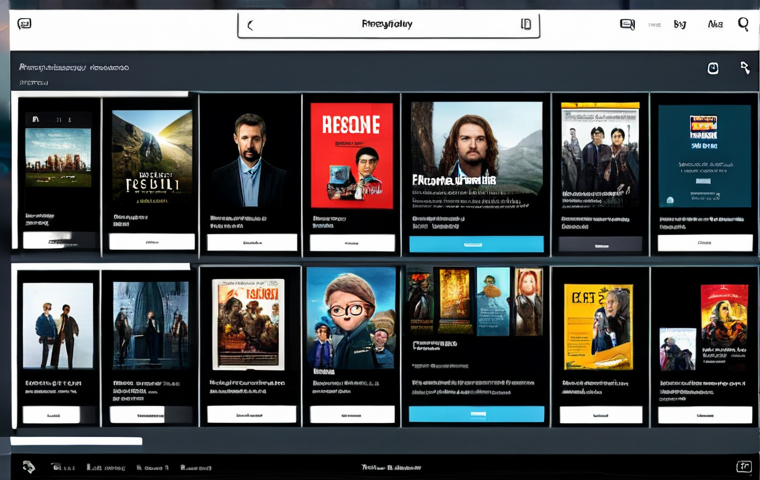Screen dimensions: 760x480
Task: Open the featured long-haired man image
Action: tap(476, 148)
